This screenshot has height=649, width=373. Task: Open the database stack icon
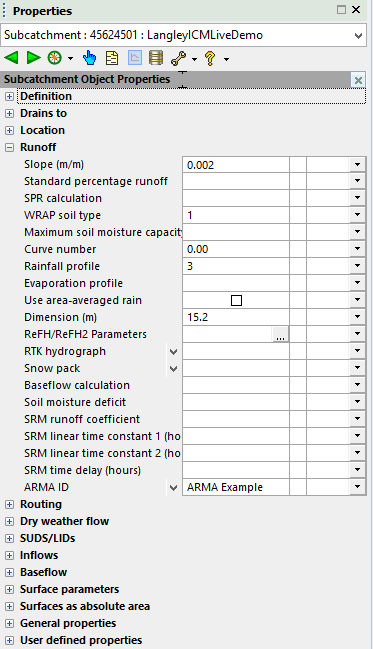tap(156, 58)
